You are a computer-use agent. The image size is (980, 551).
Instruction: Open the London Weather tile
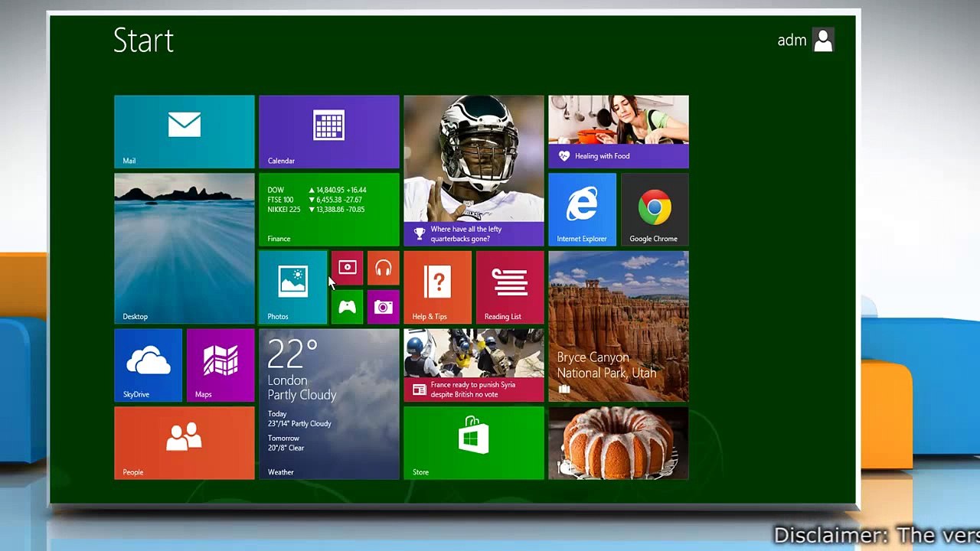click(328, 404)
